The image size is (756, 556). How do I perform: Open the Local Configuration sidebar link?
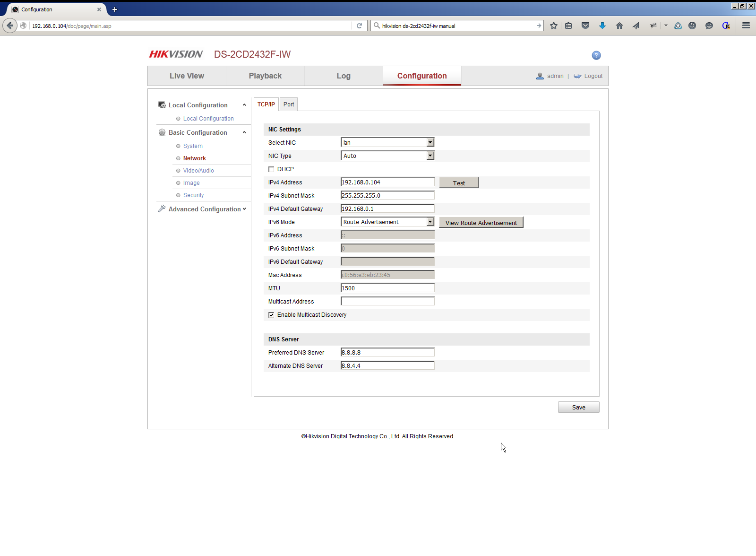(208, 119)
